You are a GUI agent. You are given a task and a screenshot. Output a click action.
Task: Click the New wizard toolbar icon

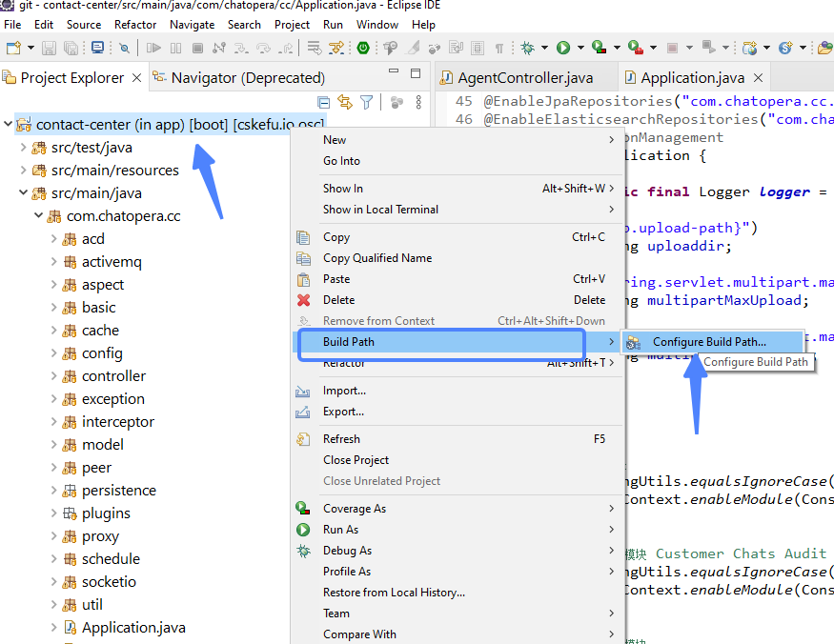click(x=13, y=48)
